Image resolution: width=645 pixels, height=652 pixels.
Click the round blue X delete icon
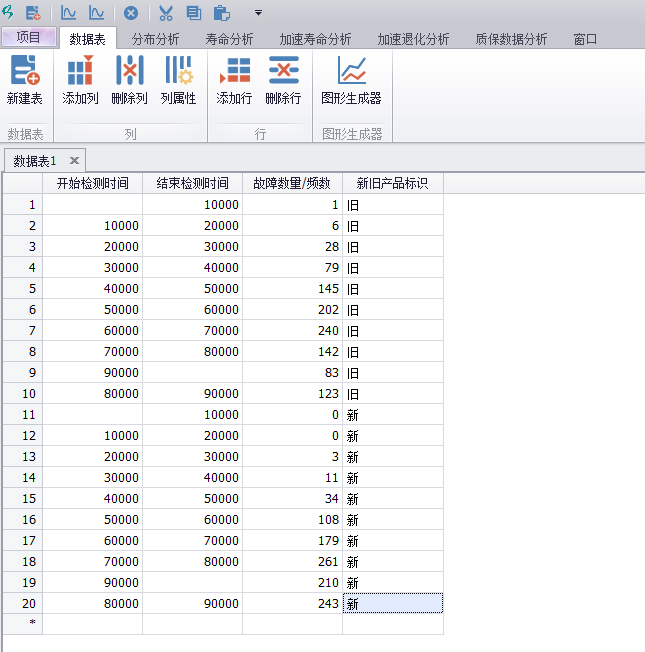(x=131, y=13)
